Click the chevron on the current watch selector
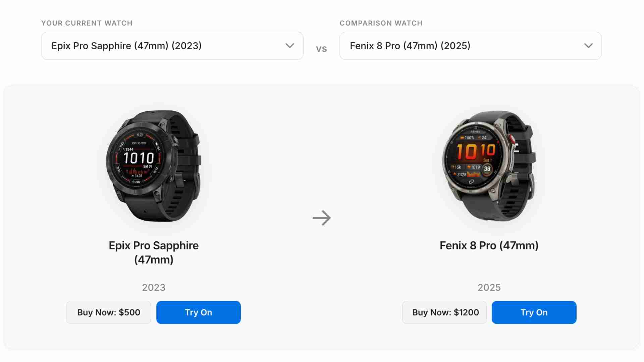This screenshot has width=644, height=362. click(289, 46)
